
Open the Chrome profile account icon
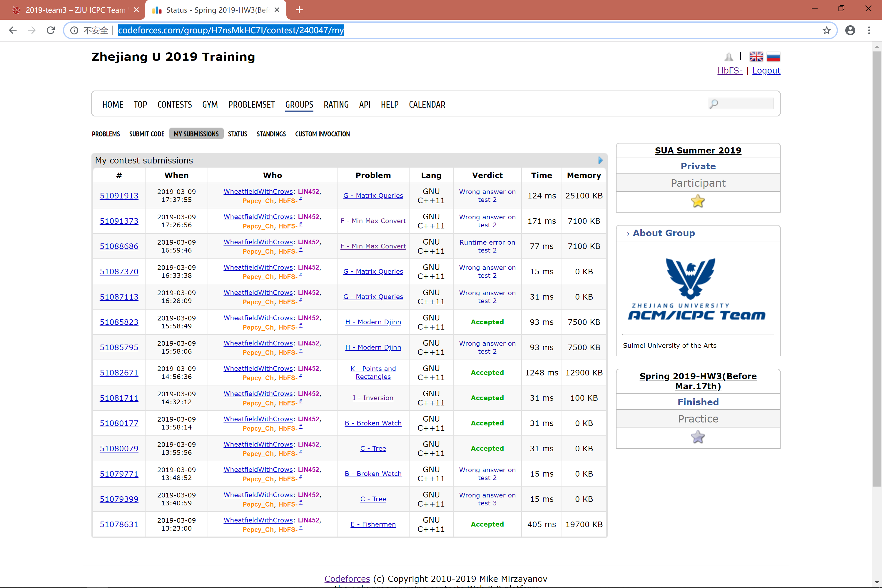[x=850, y=30]
